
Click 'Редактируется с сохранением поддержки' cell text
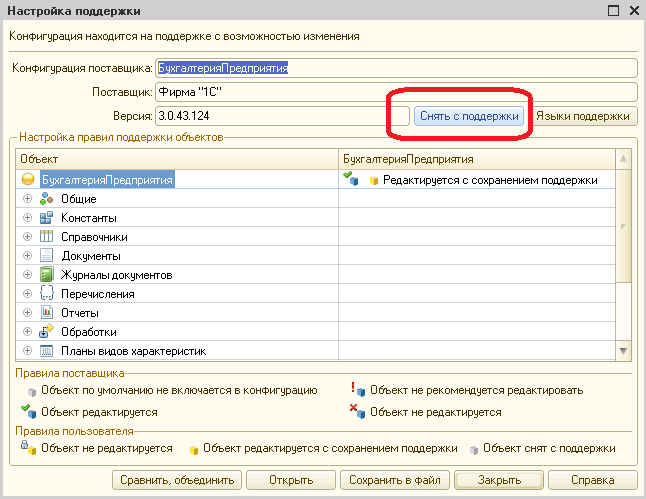tap(490, 180)
